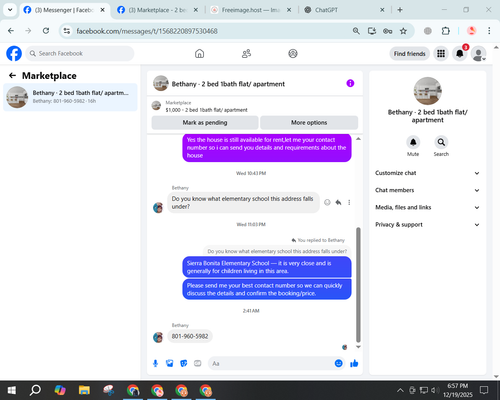The height and width of the screenshot is (400, 500).
Task: Expand Media, files and links section
Action: click(427, 207)
